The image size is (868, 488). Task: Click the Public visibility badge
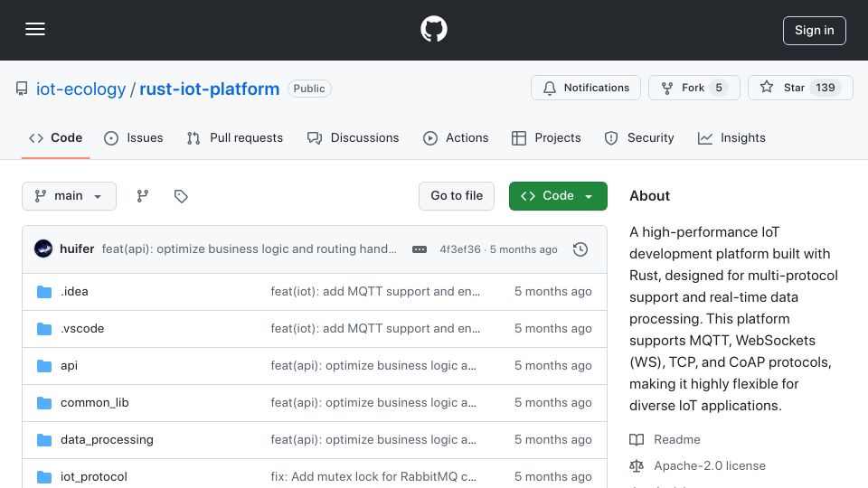click(309, 89)
